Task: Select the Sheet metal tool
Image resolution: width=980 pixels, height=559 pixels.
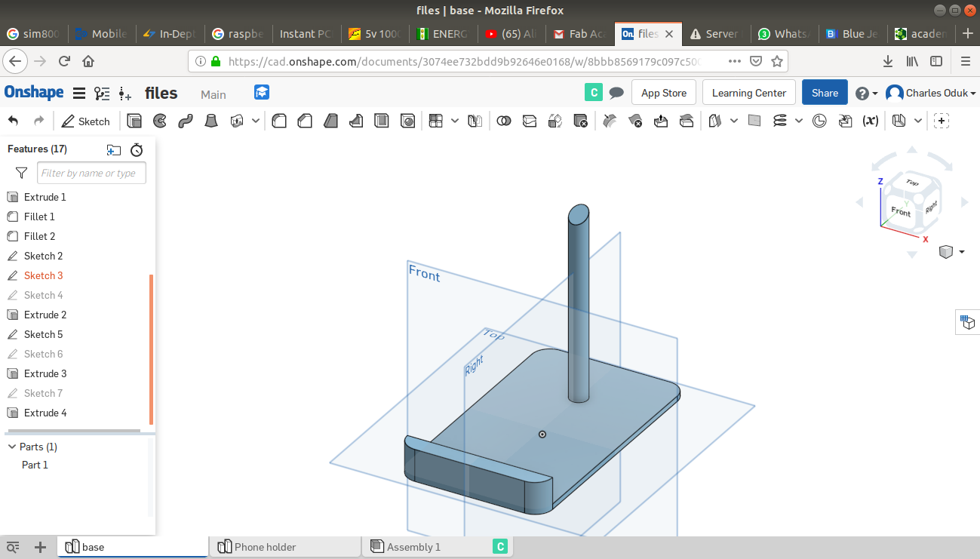Action: tap(899, 121)
